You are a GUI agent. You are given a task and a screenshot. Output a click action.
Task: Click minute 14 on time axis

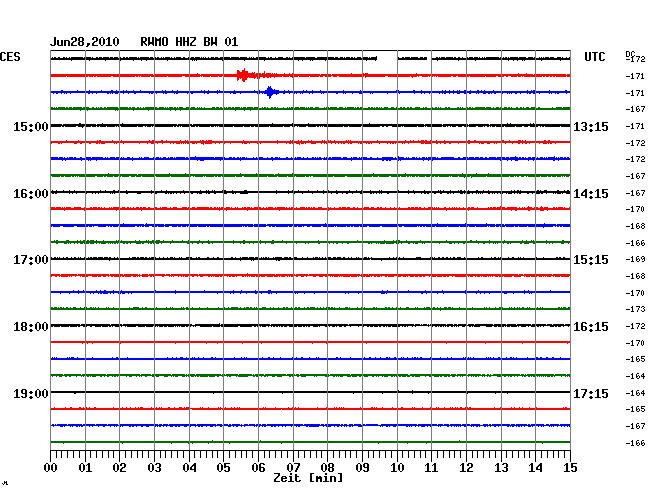[535, 468]
